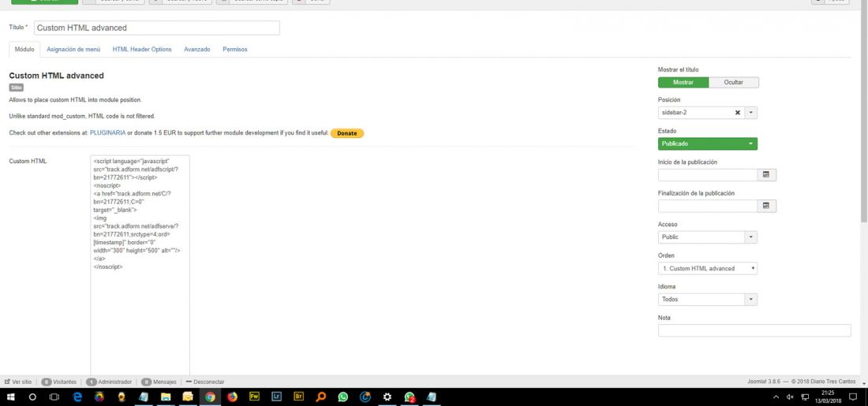
Task: Open WhatsApp icon with red notification badge
Action: point(410,397)
